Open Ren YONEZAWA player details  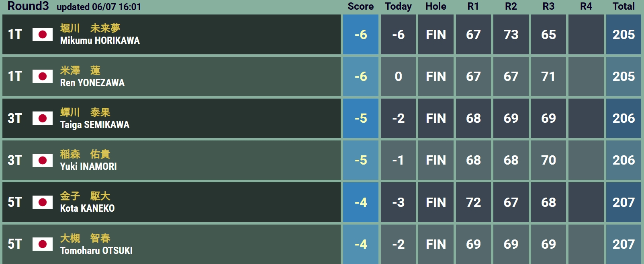92,82
